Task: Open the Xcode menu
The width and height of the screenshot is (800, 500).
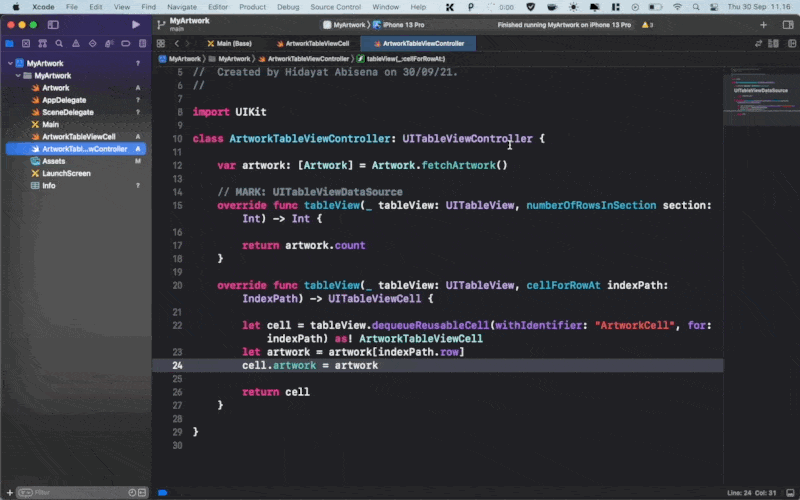Action: [43, 7]
